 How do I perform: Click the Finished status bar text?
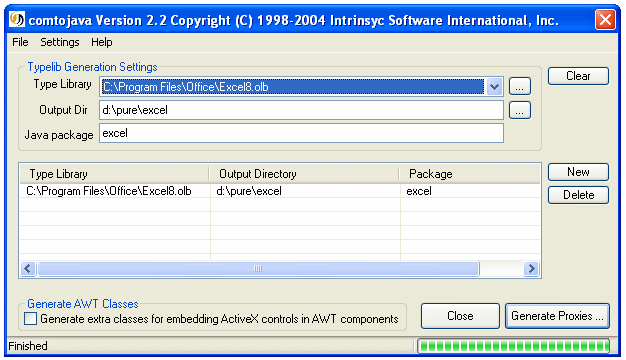pos(28,346)
